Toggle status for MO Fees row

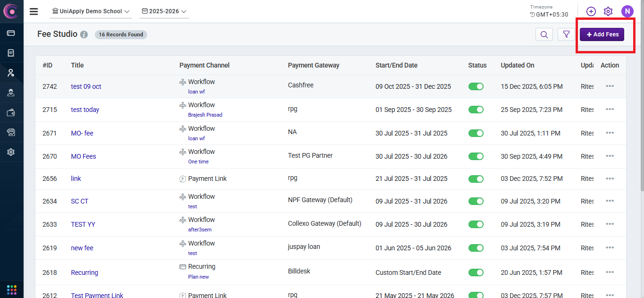[476, 156]
